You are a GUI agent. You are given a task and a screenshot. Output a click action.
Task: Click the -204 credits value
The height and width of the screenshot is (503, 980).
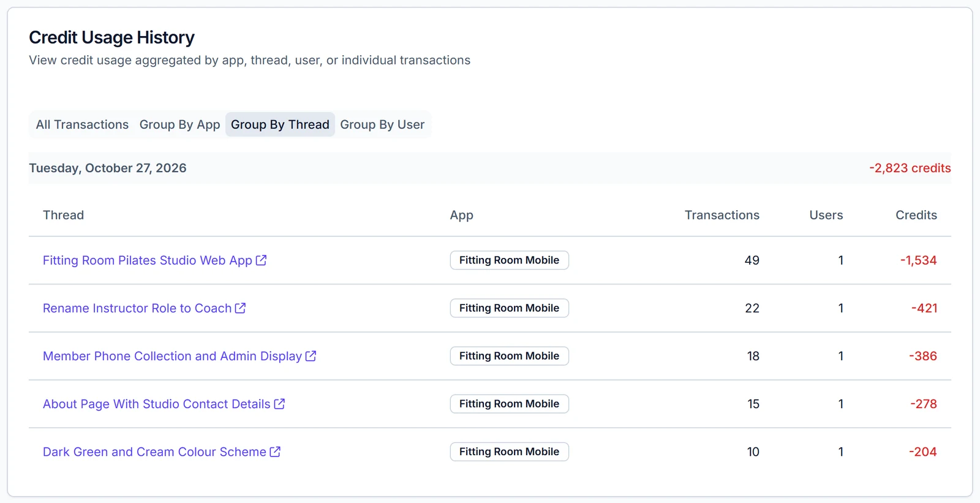pos(923,452)
